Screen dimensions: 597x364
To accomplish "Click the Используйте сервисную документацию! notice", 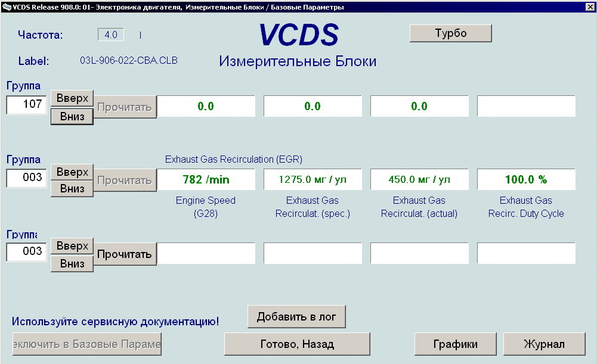I will pos(115,322).
